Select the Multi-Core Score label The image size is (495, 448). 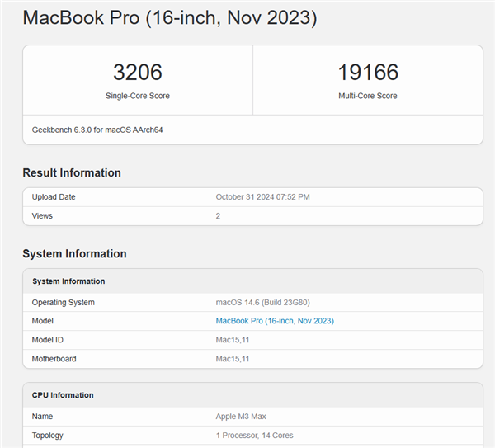(367, 96)
